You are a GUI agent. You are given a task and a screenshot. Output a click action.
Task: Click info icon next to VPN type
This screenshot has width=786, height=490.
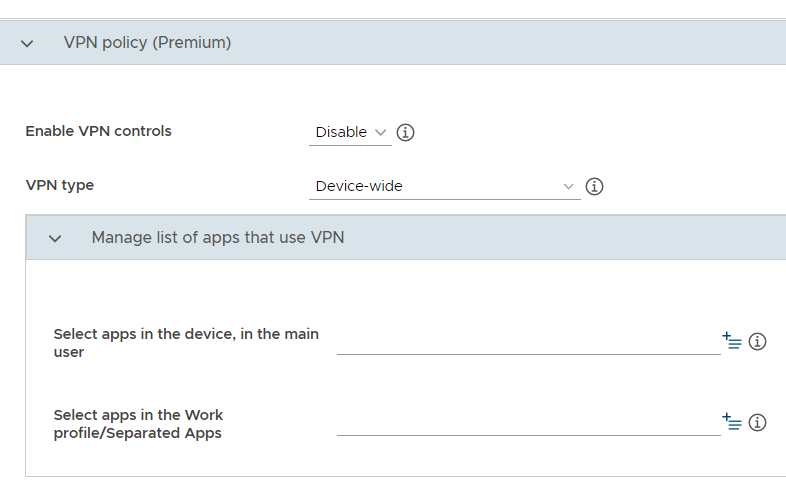pyautogui.click(x=594, y=186)
